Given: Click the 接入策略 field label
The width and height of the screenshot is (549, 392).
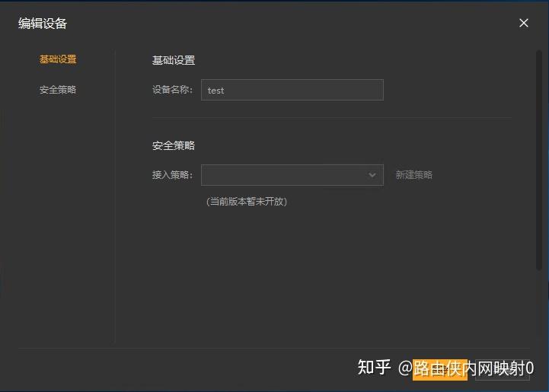Looking at the screenshot, I should point(172,175).
